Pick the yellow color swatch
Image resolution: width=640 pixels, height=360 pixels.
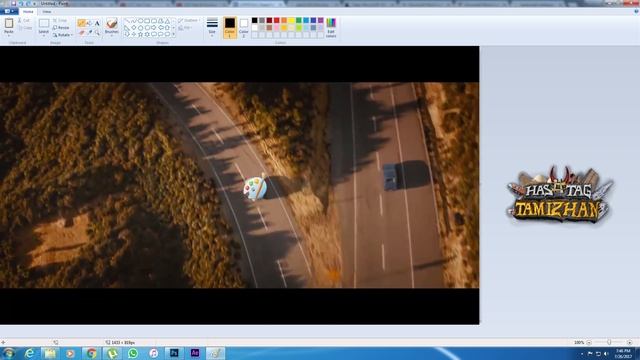pos(291,20)
